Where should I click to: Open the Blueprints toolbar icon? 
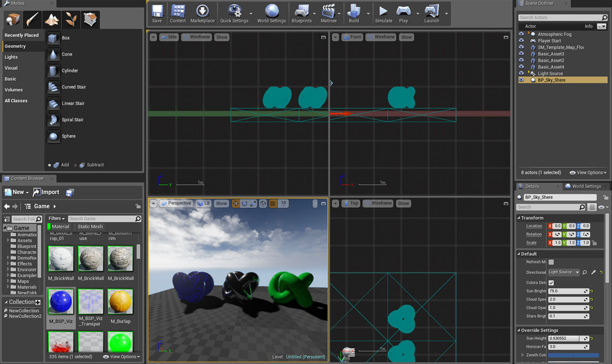tap(302, 12)
